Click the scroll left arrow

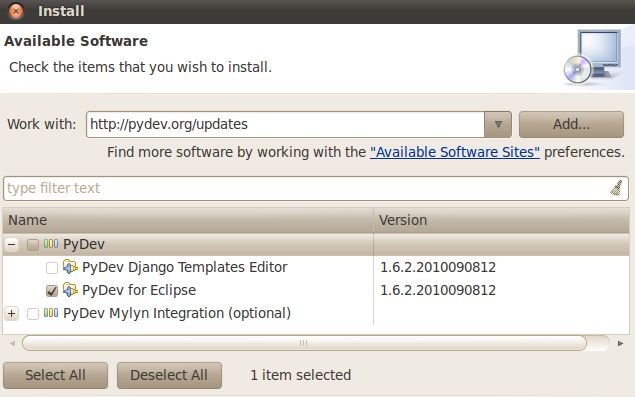pos(12,344)
